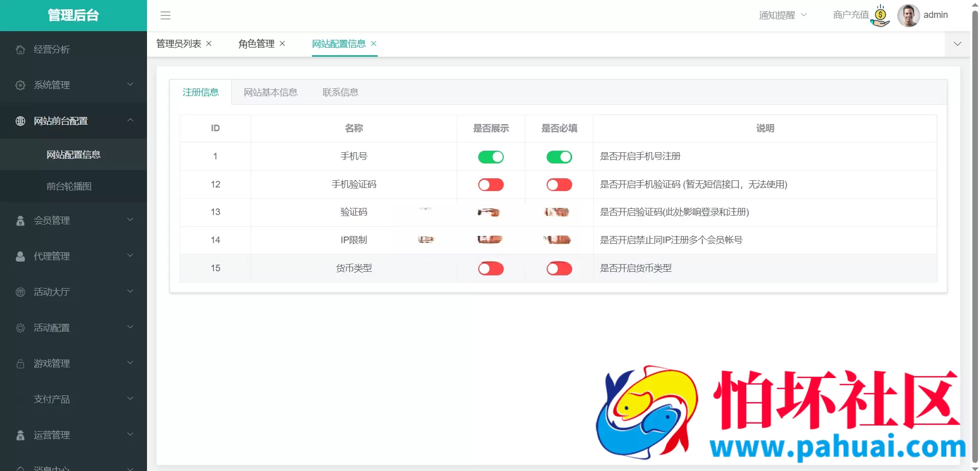Click the 代理管理 user icon
980x471 pixels.
(20, 256)
